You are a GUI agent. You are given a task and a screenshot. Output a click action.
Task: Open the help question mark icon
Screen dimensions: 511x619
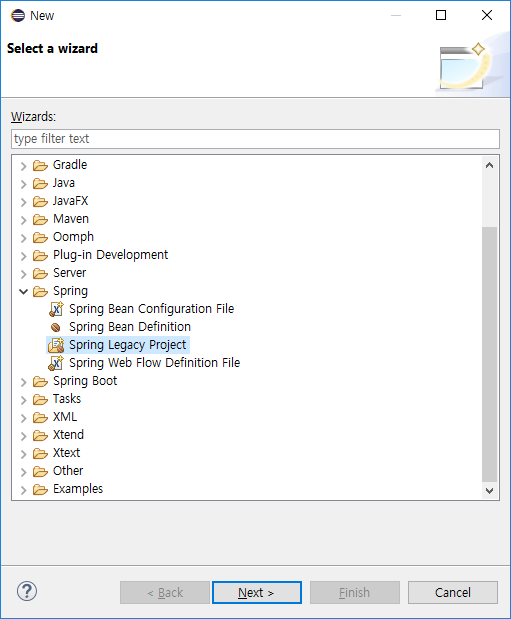coord(27,591)
